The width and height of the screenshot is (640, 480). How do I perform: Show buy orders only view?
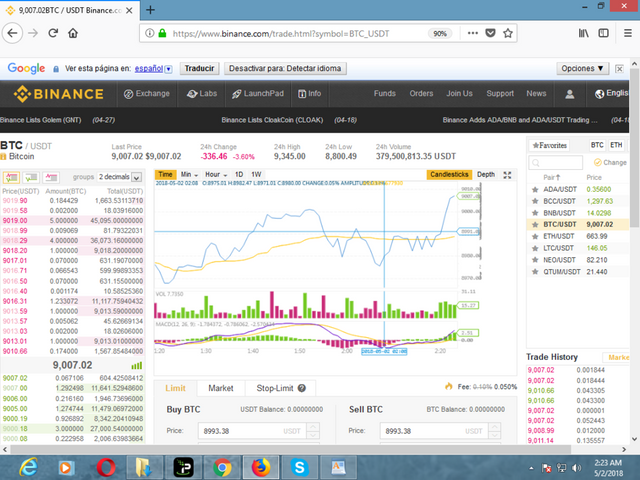click(31, 177)
